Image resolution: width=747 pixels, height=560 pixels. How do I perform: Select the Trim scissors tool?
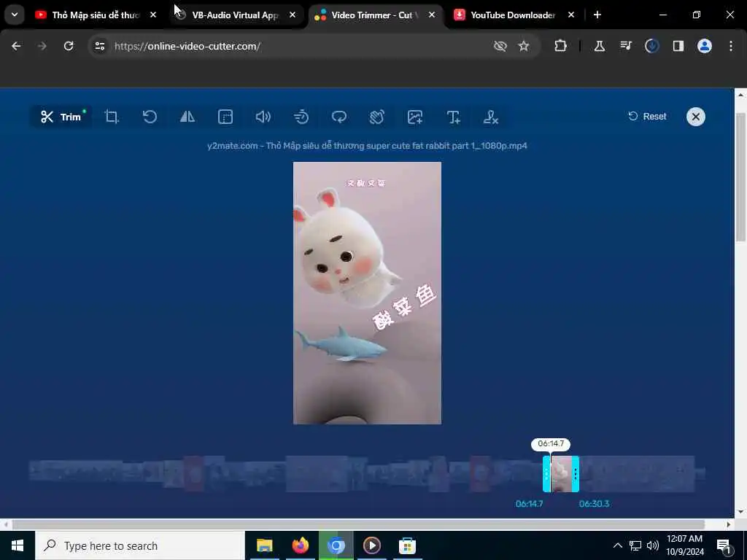point(60,117)
